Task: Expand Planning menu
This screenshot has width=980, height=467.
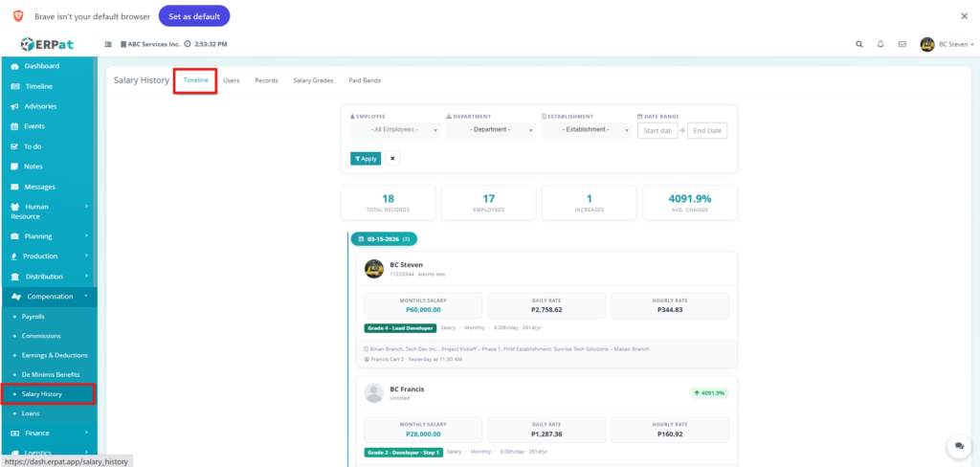Action: click(x=49, y=236)
